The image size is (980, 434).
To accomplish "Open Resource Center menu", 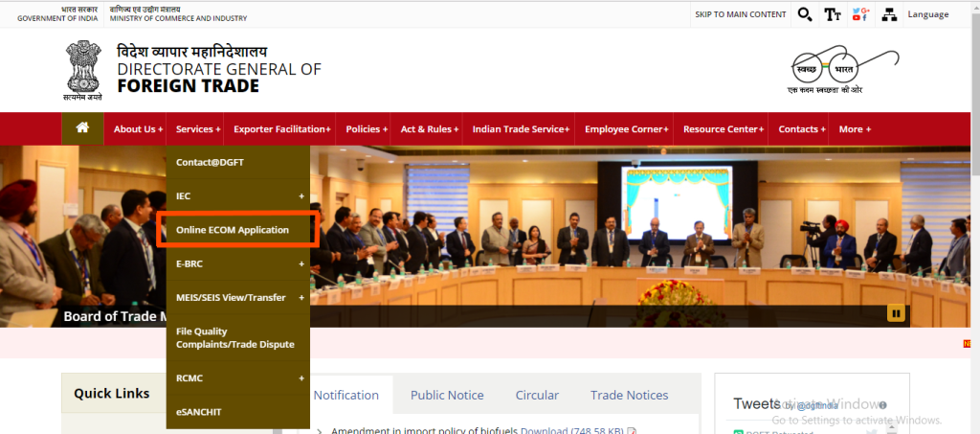I will pos(724,128).
